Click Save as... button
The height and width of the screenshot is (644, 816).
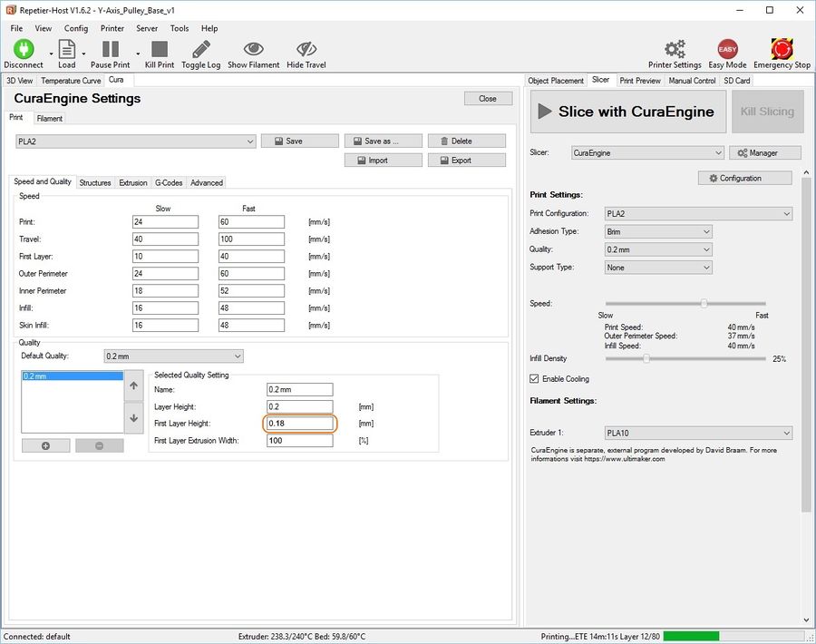tap(383, 141)
